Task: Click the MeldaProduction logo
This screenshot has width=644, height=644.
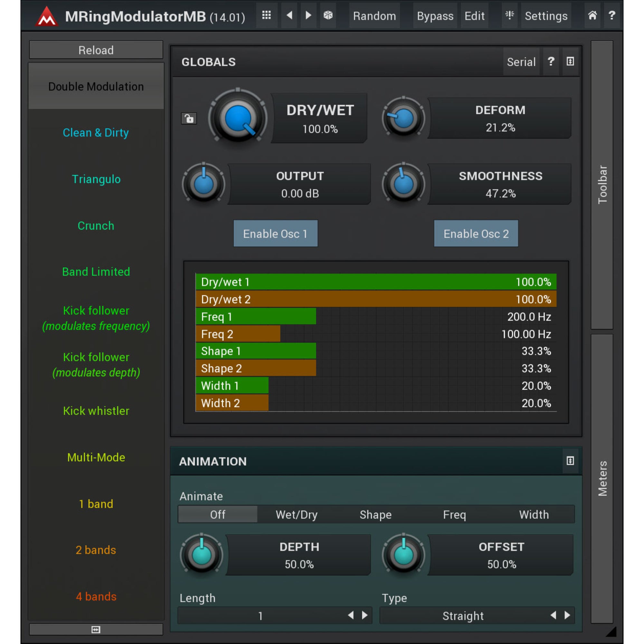Action: 47,17
